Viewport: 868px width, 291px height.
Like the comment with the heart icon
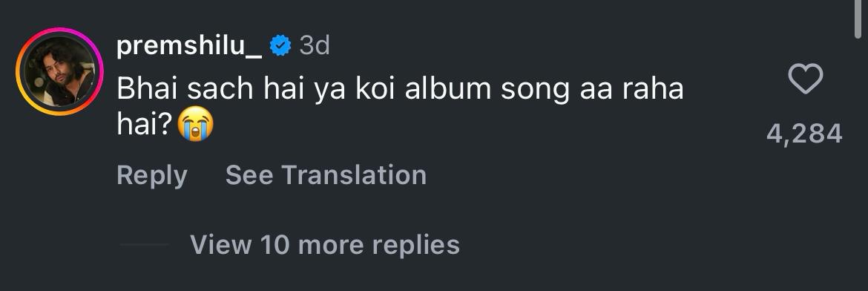point(805,79)
